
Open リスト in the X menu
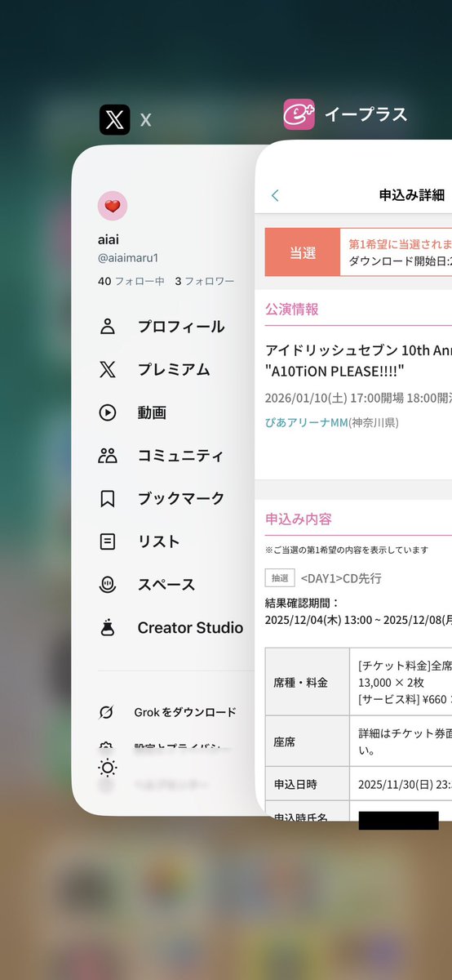(x=158, y=541)
